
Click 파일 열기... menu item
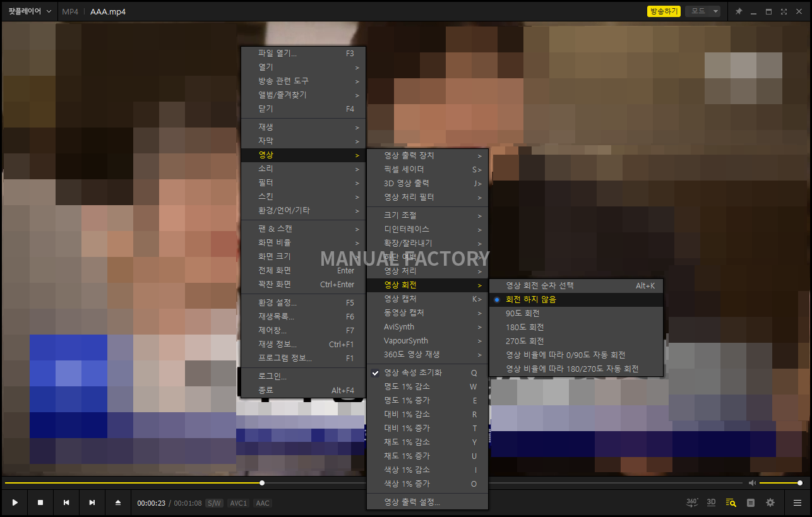tap(303, 53)
